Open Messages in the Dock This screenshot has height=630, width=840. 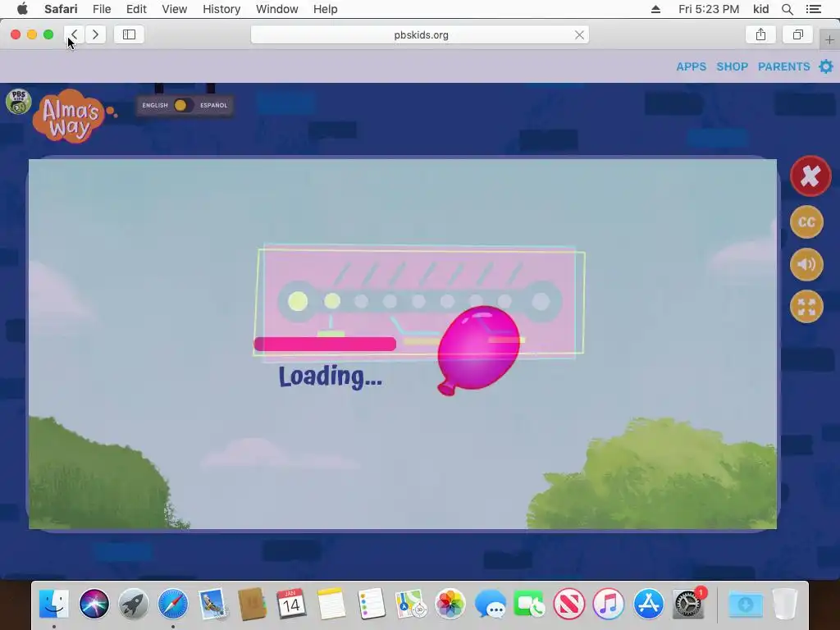[490, 604]
